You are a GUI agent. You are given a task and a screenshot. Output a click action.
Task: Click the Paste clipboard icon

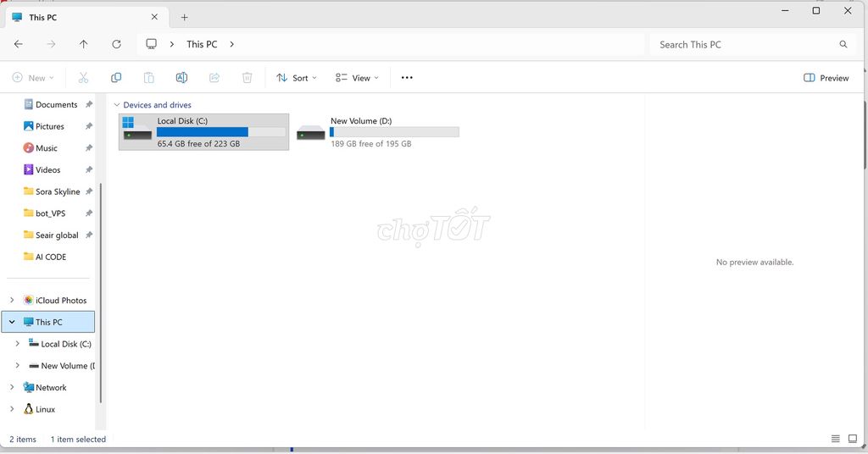(149, 78)
